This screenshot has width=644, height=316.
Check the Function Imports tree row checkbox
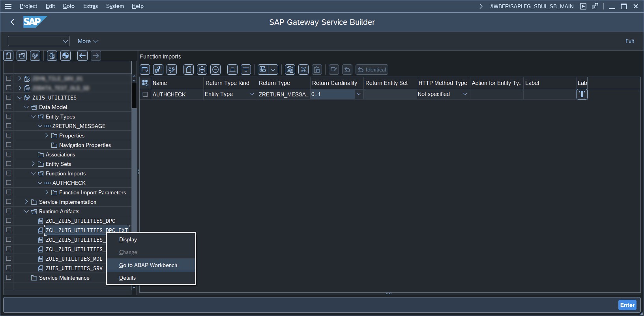tap(9, 173)
